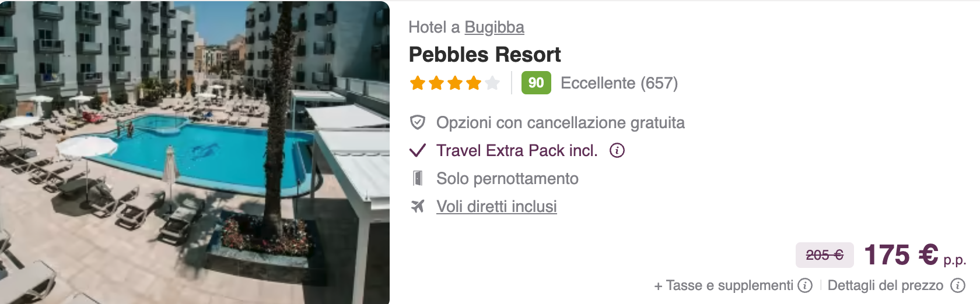This screenshot has height=304, width=980.
Task: Open the Eccellente (657) reviews text
Action: pos(619,83)
